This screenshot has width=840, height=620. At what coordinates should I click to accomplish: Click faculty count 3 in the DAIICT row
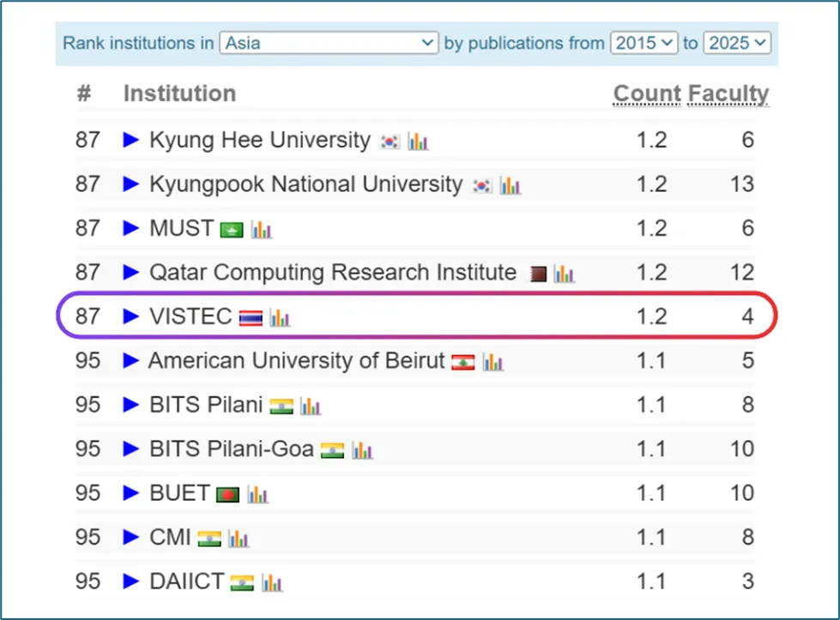click(748, 582)
